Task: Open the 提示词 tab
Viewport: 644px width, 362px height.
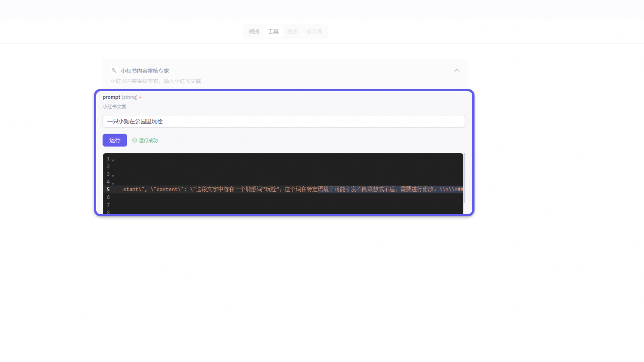Action: tap(314, 31)
